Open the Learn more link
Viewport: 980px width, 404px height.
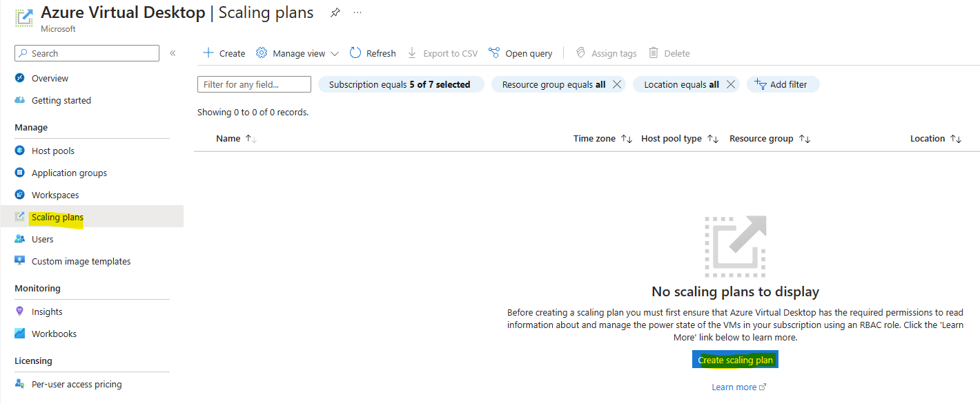[x=738, y=387]
